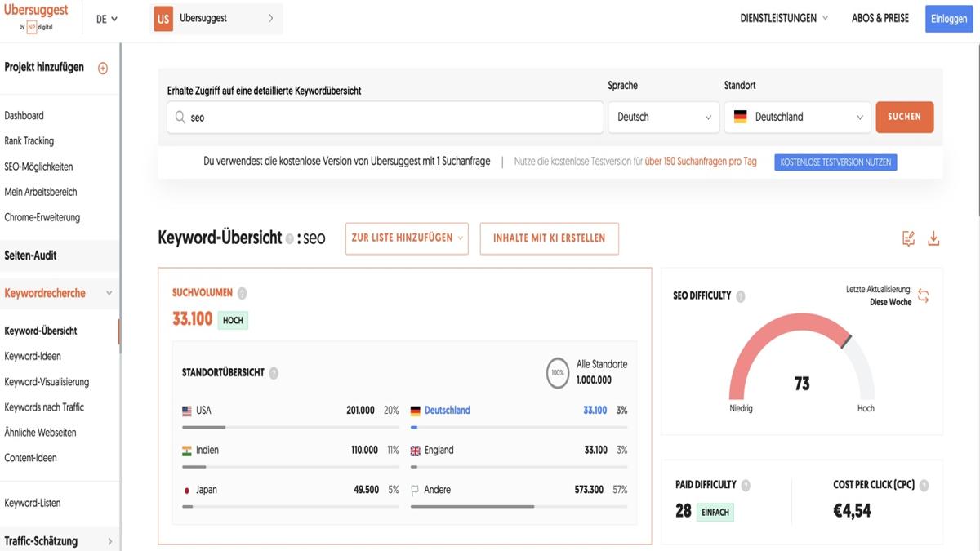Image resolution: width=980 pixels, height=551 pixels.
Task: Click the info icon after Keyword-Übersicht heading
Action: coord(290,239)
